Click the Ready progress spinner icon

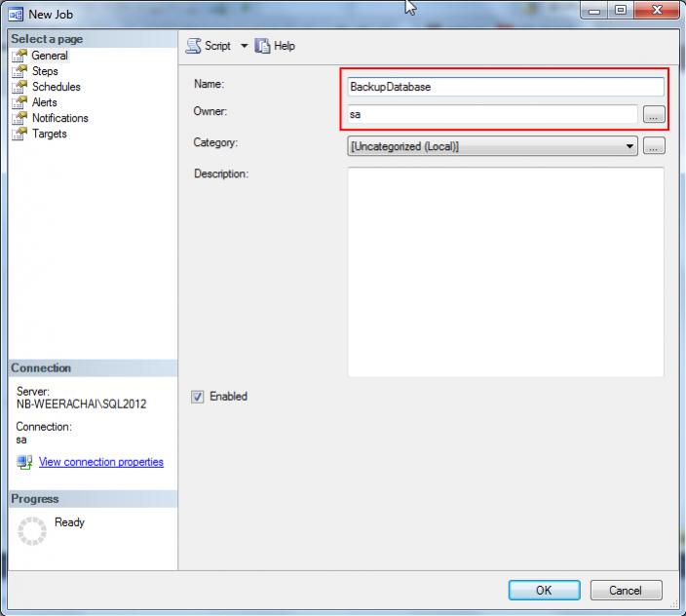click(32, 531)
